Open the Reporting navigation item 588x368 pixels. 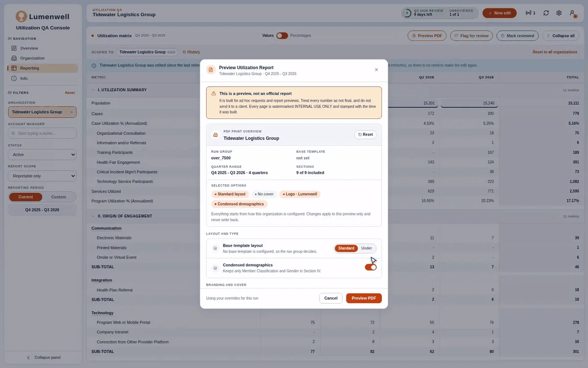pos(43,68)
